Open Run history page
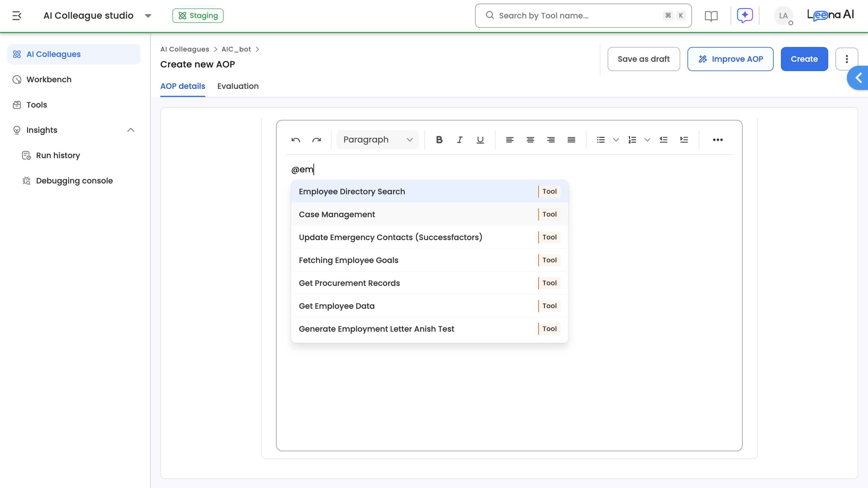The height and width of the screenshot is (488, 868). pyautogui.click(x=58, y=155)
